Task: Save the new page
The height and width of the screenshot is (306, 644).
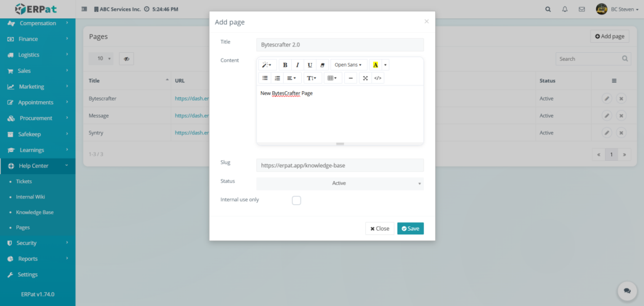Action: click(x=410, y=229)
